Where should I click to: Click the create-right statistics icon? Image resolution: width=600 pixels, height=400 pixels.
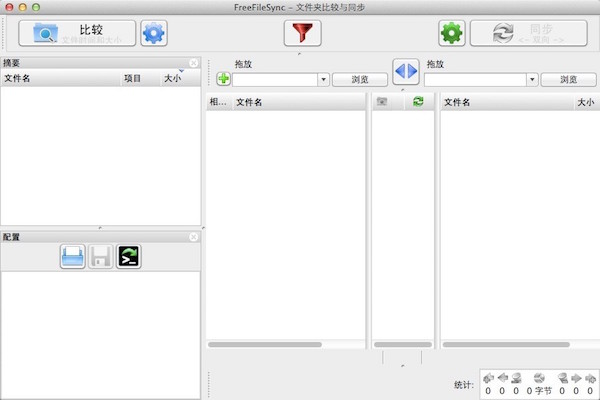pyautogui.click(x=590, y=378)
